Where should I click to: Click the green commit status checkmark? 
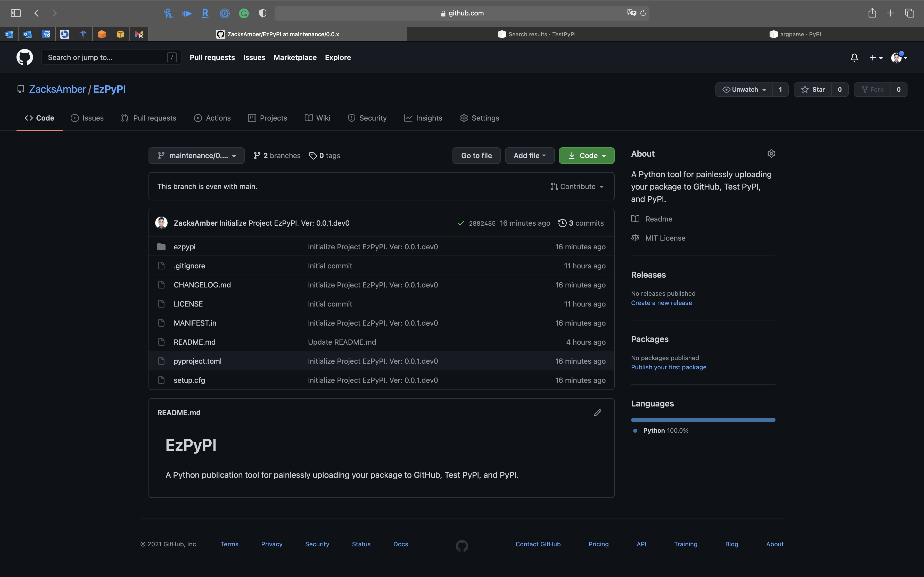[x=460, y=223]
